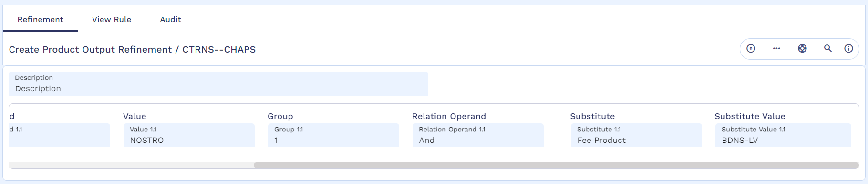The image size is (868, 184).
Task: Click the partially hidden leftmost 1.1 field
Action: (x=60, y=135)
